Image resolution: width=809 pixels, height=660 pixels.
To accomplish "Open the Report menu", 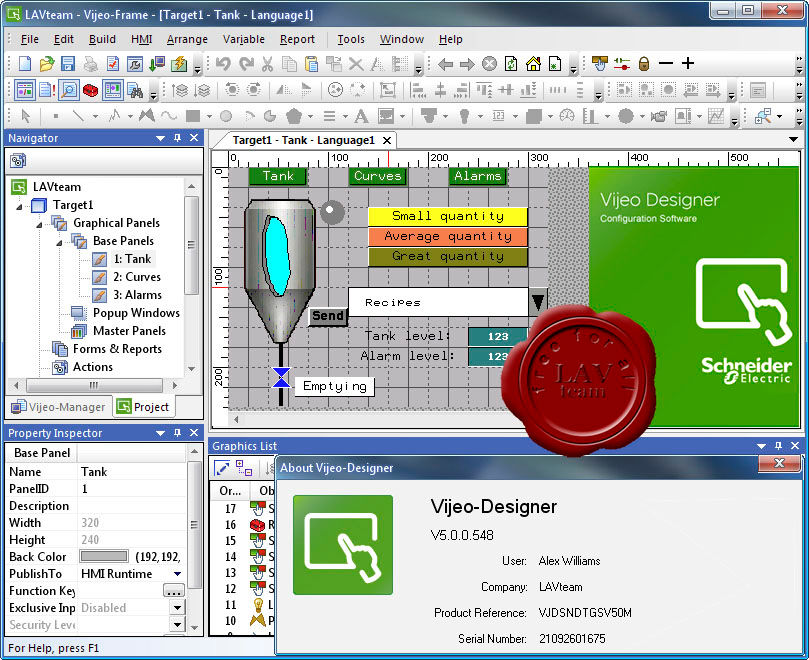I will click(x=297, y=39).
